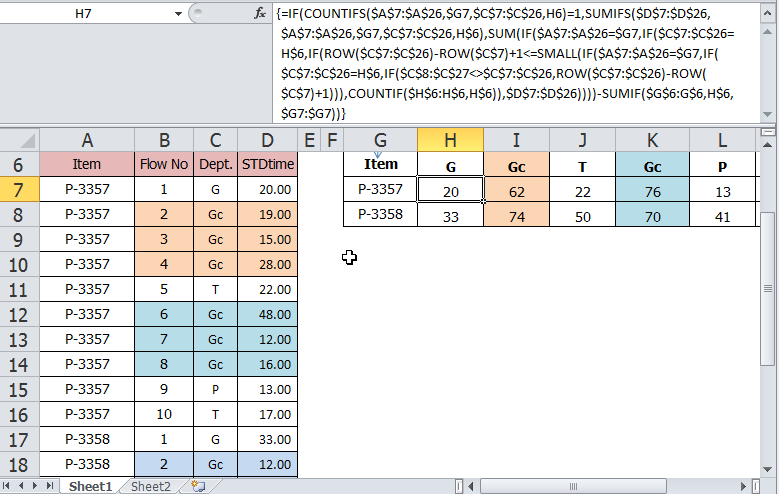Select the Sheet1 tab
Image resolution: width=779 pixels, height=494 pixels.
90,486
